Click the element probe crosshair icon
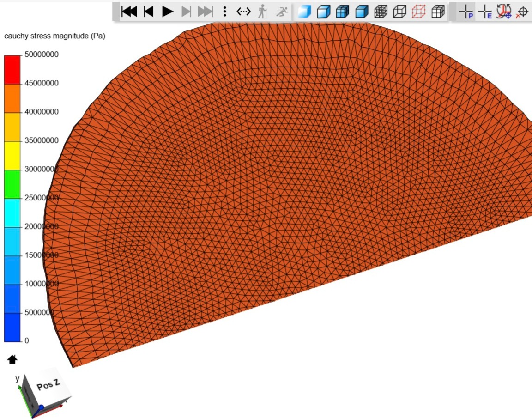 point(485,12)
